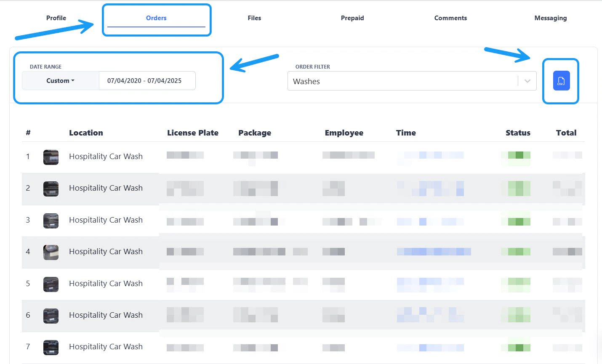
Task: Click the Status column header
Action: (518, 133)
